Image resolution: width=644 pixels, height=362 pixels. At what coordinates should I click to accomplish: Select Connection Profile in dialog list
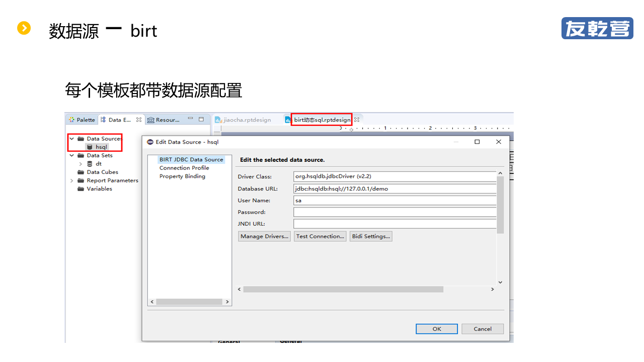(184, 168)
